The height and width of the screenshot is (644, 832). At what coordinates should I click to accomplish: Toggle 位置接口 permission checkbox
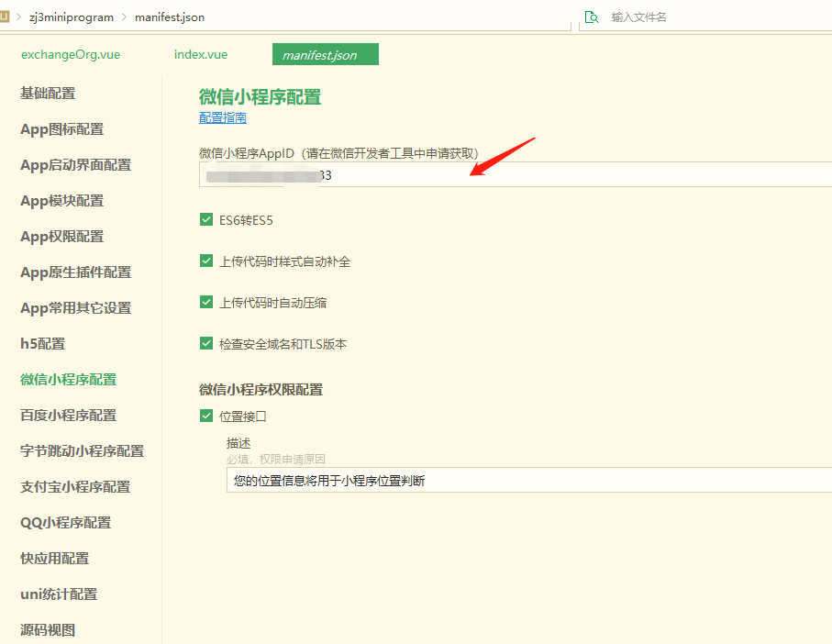tap(206, 416)
